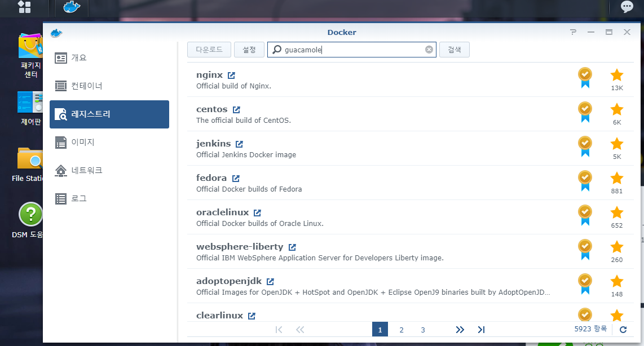Select the oraclelinux image row
644x346 pixels.
pos(411,217)
